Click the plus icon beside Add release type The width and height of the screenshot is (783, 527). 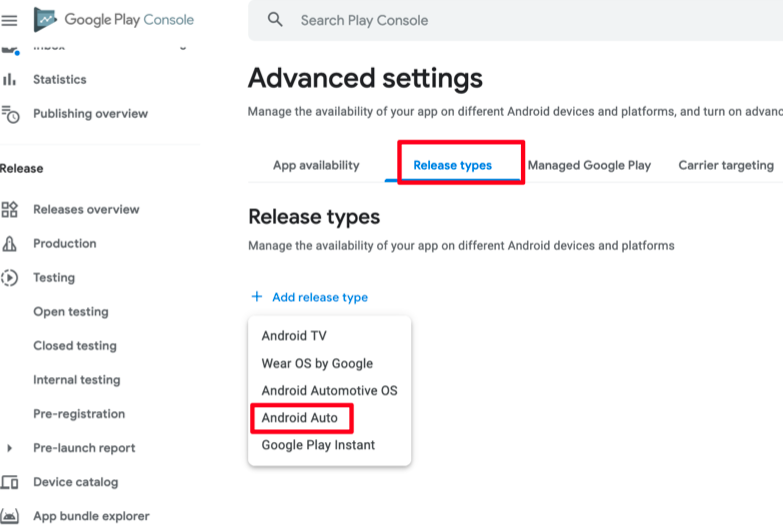257,297
